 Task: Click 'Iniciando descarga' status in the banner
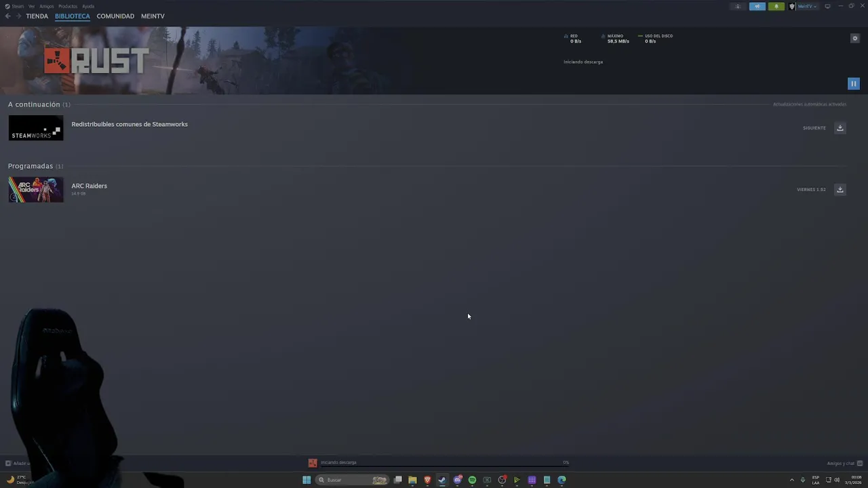click(583, 62)
